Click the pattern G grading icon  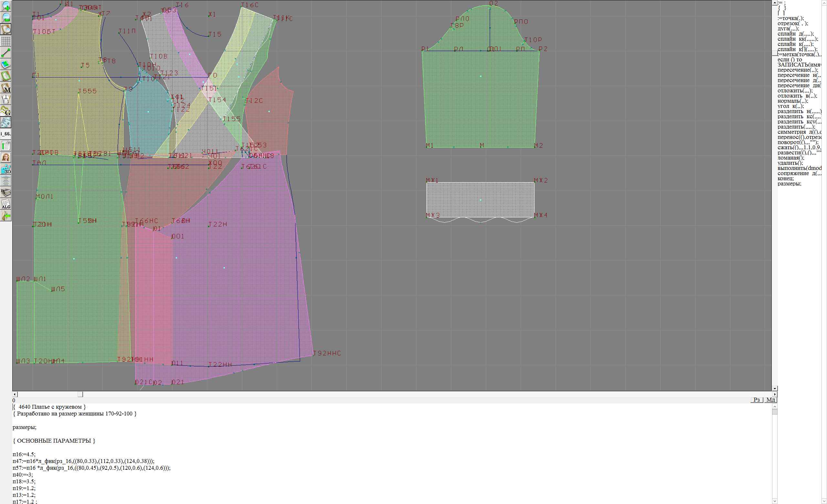point(6,111)
